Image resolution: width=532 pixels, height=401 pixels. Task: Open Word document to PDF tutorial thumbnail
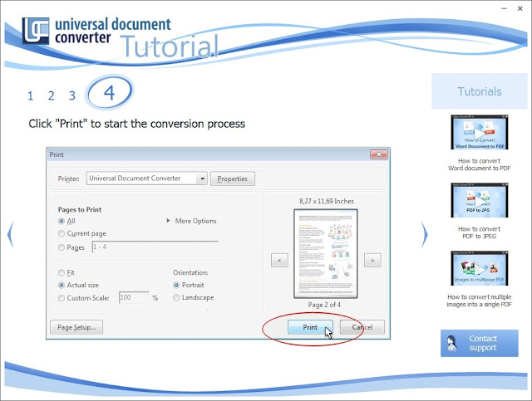pyautogui.click(x=480, y=132)
